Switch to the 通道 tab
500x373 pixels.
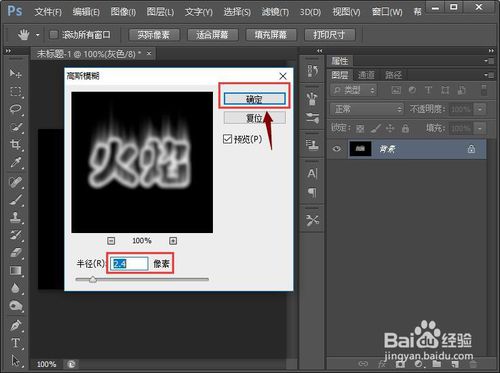click(x=366, y=75)
